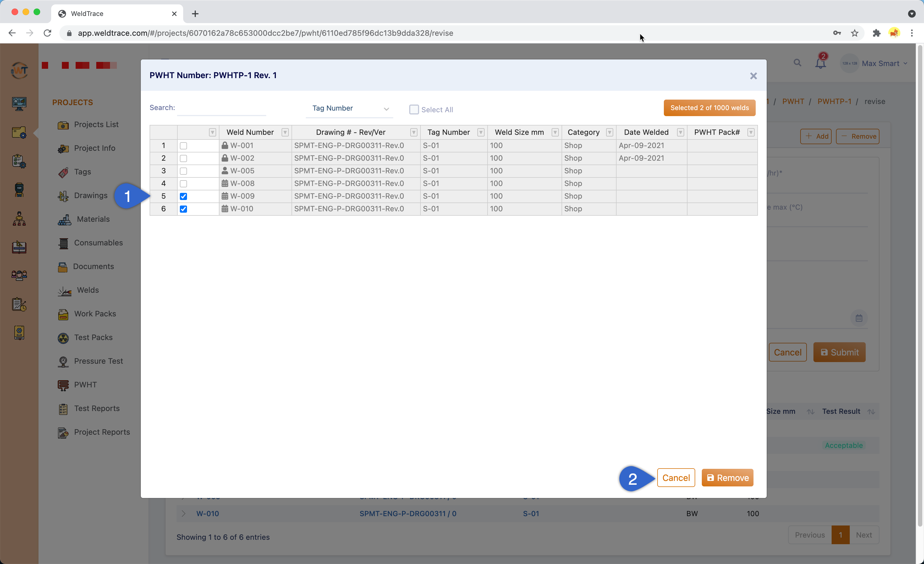Tick the checkbox for weld W-008
Image resolution: width=924 pixels, height=564 pixels.
(x=183, y=184)
